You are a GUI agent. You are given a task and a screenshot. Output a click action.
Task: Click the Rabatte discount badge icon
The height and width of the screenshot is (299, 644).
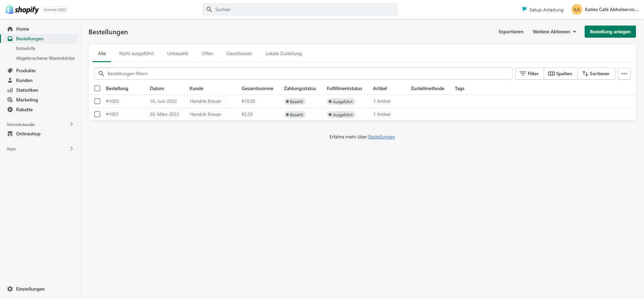10,110
